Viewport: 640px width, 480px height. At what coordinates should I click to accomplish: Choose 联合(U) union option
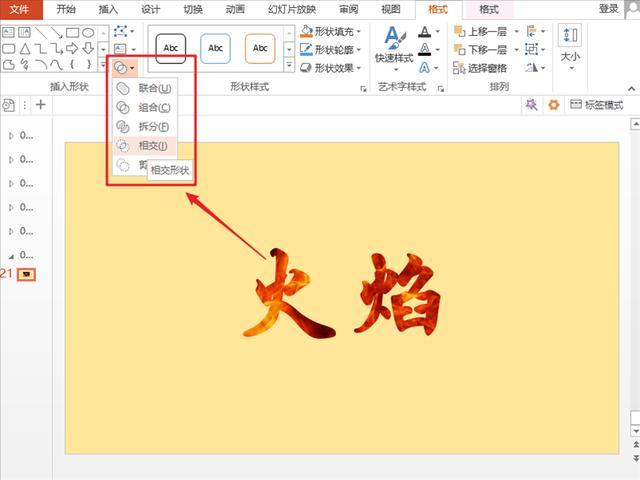coord(145,88)
